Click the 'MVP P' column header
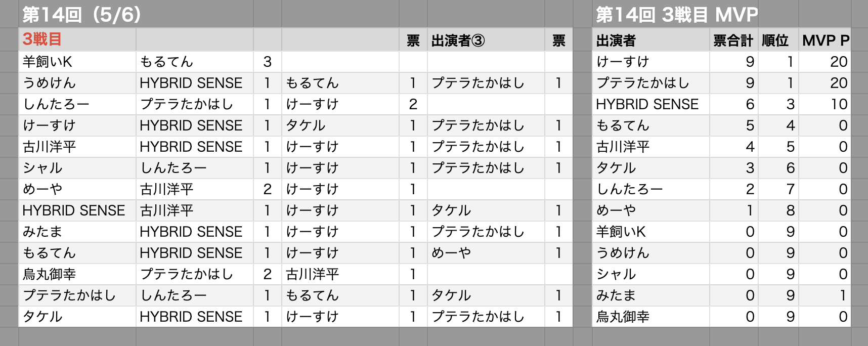 coord(825,40)
